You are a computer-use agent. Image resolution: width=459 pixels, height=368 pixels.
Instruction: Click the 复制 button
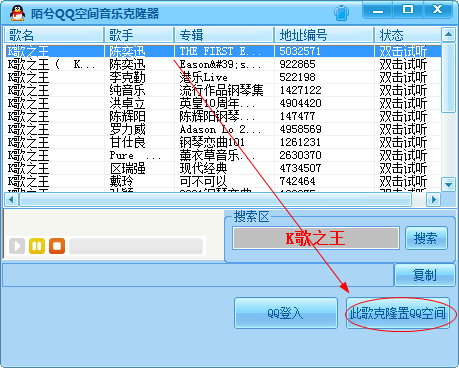pos(425,275)
